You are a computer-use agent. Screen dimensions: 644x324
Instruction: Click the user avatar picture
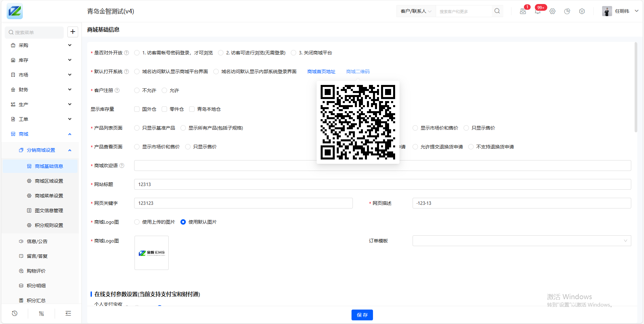(x=607, y=11)
